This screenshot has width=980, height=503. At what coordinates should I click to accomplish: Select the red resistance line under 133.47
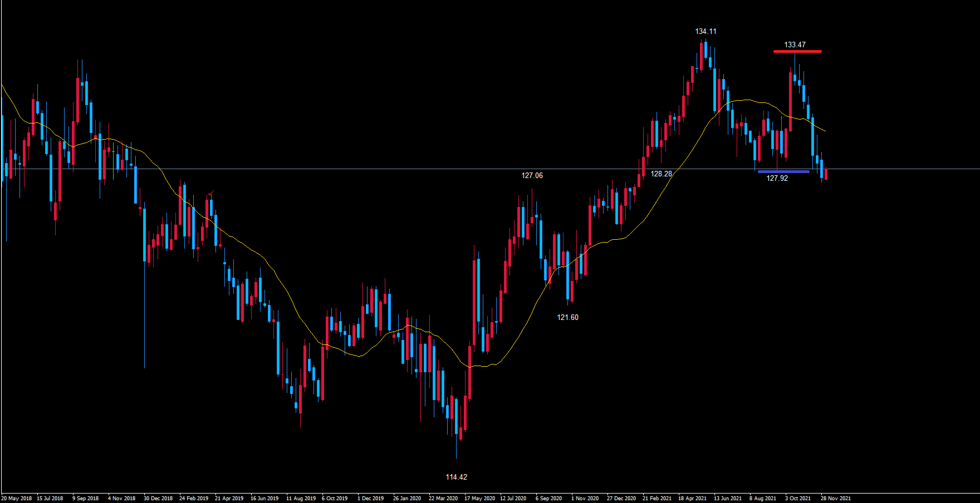coord(797,52)
